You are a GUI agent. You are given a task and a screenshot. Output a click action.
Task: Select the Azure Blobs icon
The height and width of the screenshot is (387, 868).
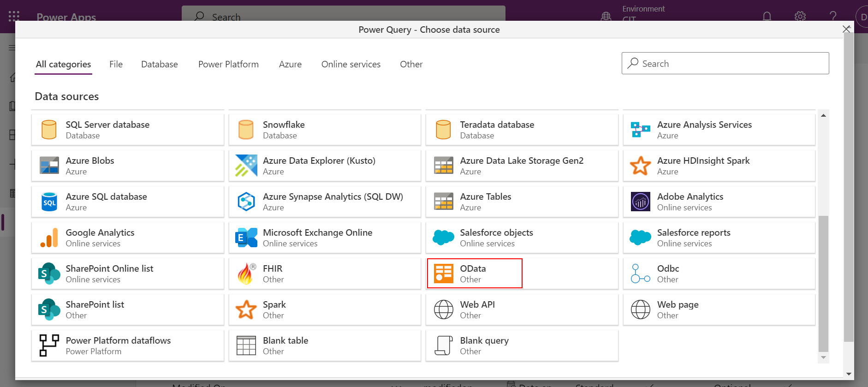(x=49, y=166)
